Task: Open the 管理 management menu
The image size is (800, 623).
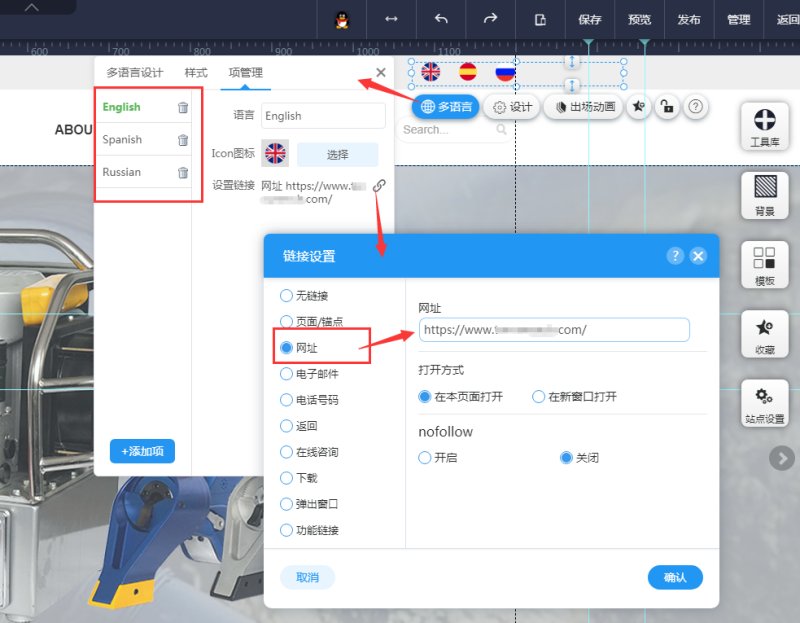Action: pyautogui.click(x=738, y=20)
